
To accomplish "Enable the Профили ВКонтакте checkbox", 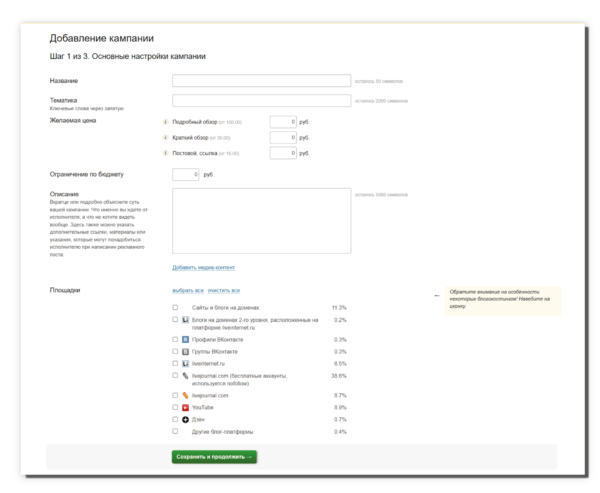I will click(175, 339).
